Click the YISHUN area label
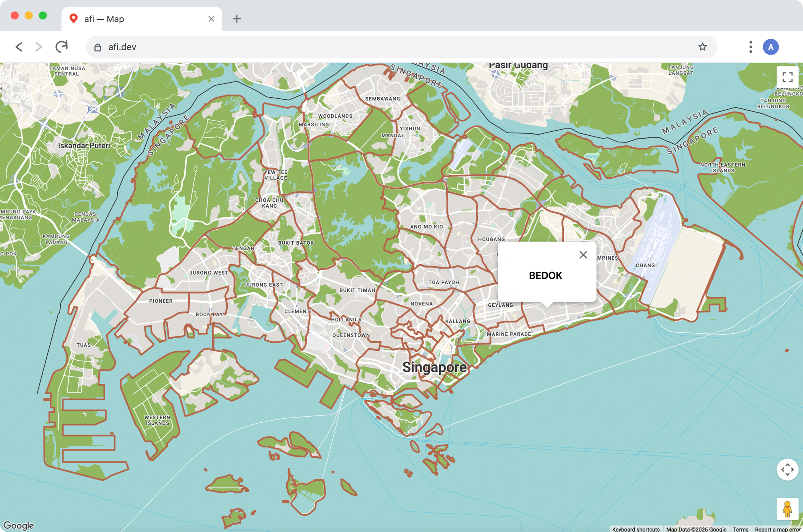The image size is (803, 532). [x=410, y=128]
